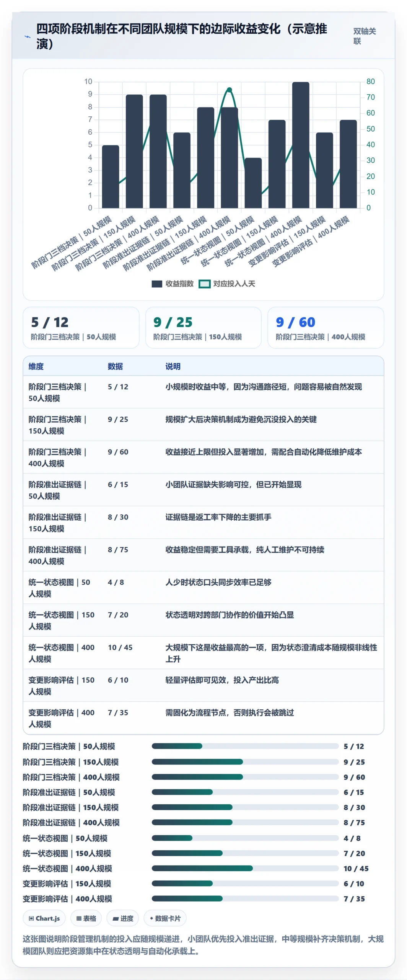Click description 轻量评估即可见效，投入产出比高
Image resolution: width=407 pixels, height=980 pixels.
(x=222, y=680)
